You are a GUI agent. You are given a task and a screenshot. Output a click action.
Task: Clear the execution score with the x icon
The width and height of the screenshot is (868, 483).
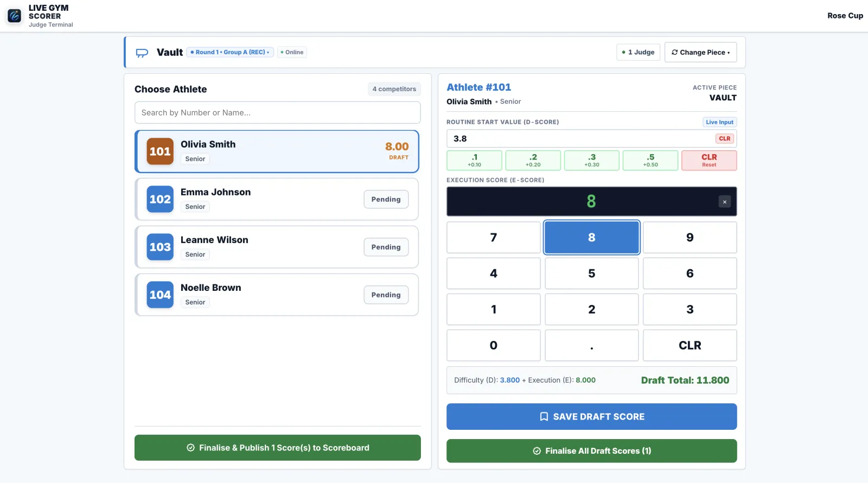tap(724, 202)
